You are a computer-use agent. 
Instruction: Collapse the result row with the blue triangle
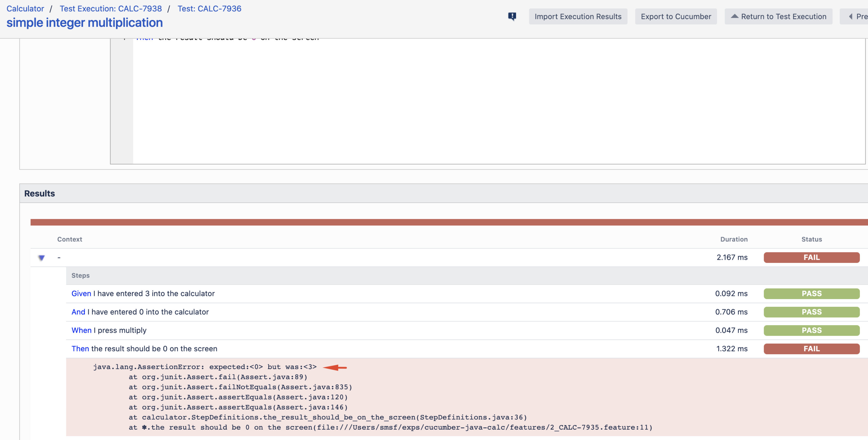pyautogui.click(x=41, y=258)
